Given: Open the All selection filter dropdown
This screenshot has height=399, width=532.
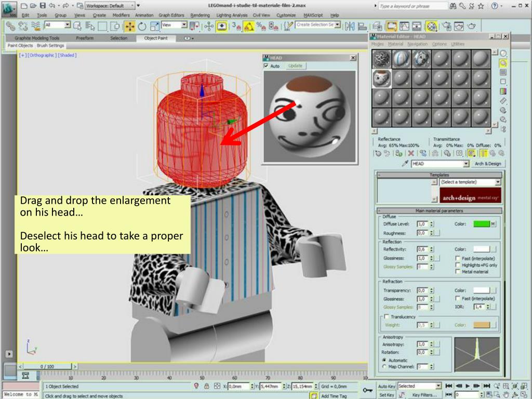Looking at the screenshot, I should 58,25.
